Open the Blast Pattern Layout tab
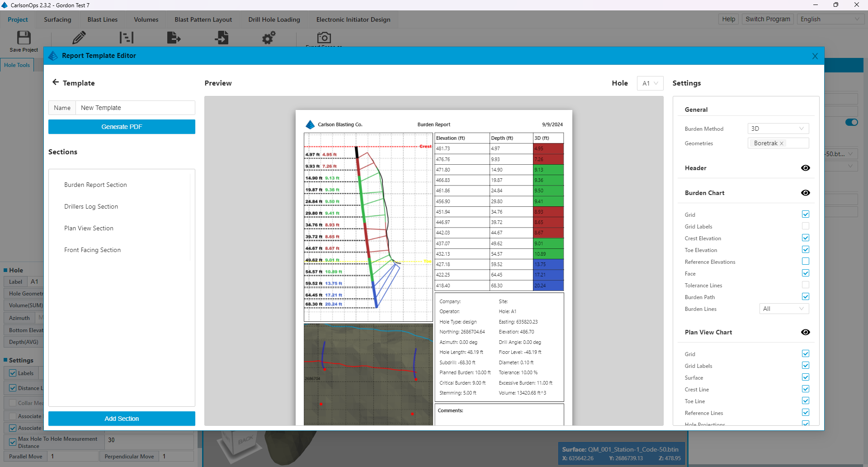 coord(203,19)
